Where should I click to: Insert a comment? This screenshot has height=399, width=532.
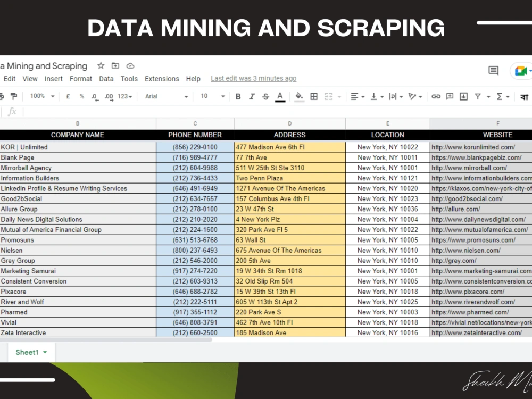450,96
